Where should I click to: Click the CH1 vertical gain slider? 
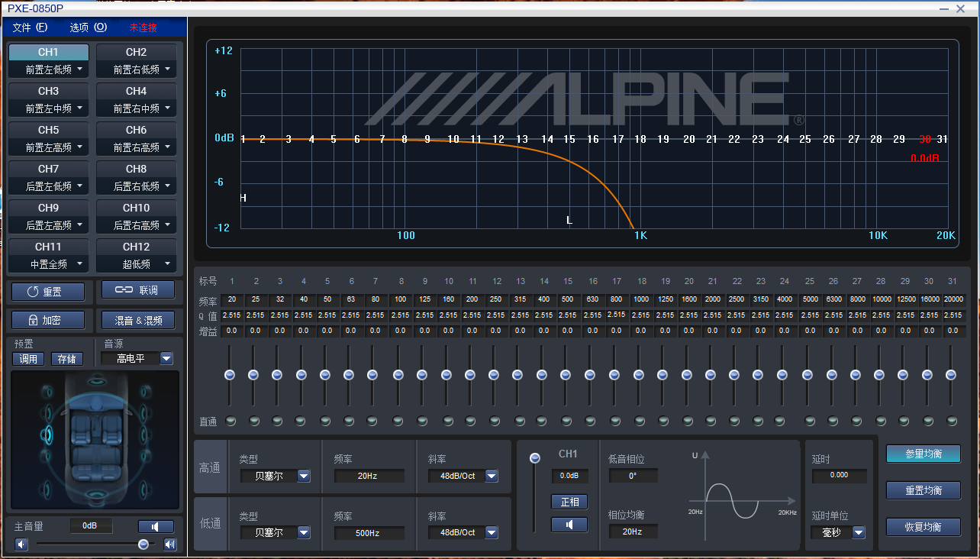(534, 493)
